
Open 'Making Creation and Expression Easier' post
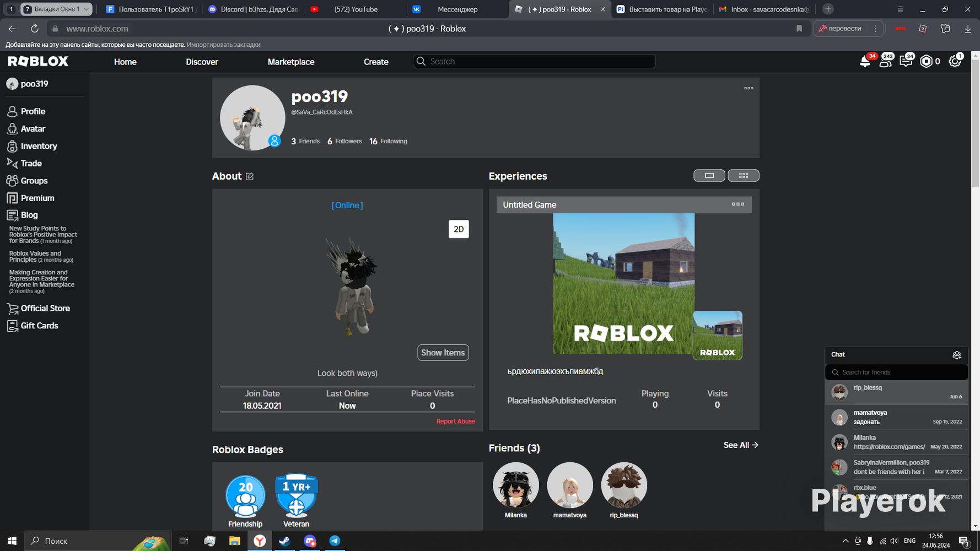point(42,282)
